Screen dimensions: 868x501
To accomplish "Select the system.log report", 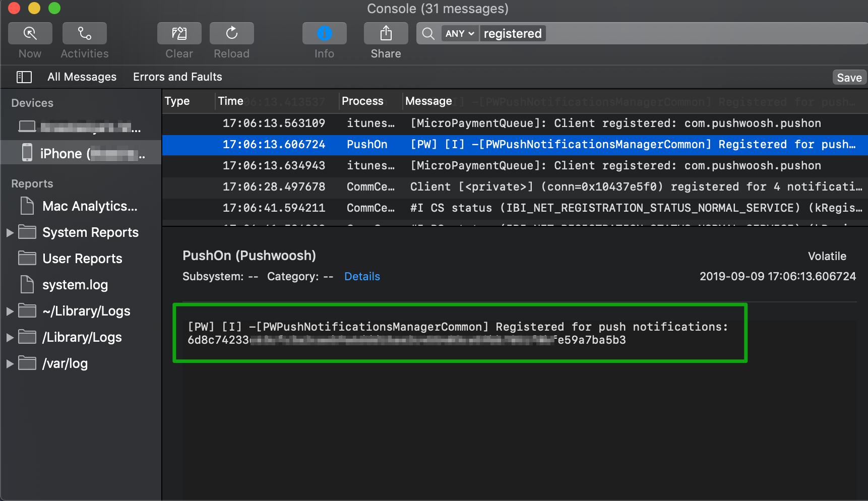I will [x=75, y=285].
